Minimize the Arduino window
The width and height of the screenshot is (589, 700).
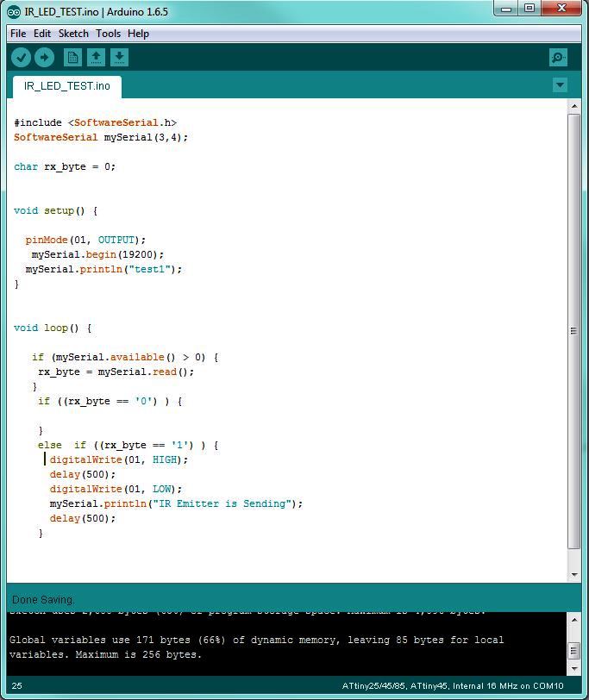pos(506,9)
